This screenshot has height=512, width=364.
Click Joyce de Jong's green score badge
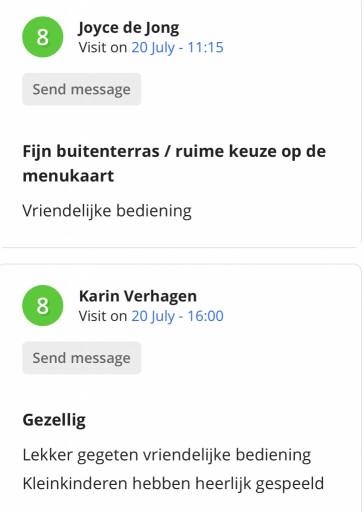click(x=43, y=37)
